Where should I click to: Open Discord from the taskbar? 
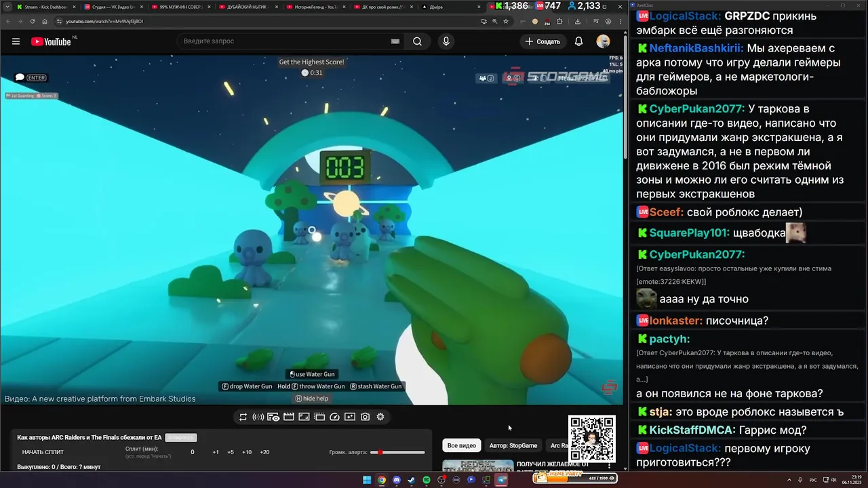pos(397,480)
